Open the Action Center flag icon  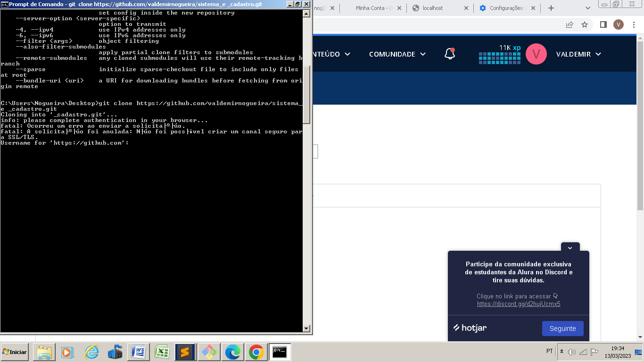(594, 352)
